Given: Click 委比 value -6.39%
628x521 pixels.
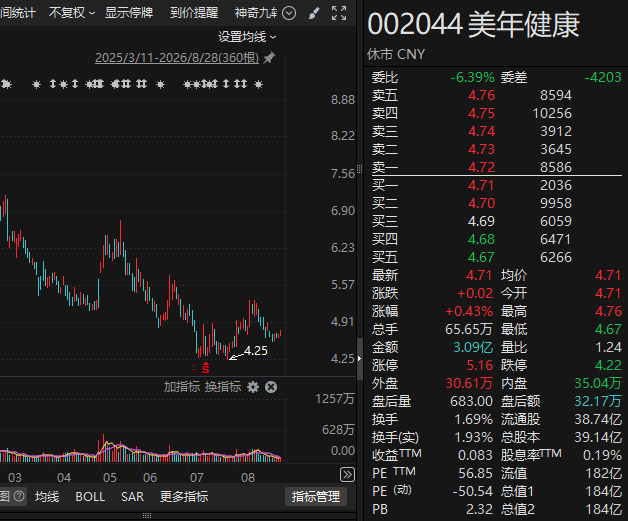Looking at the screenshot, I should (x=473, y=77).
